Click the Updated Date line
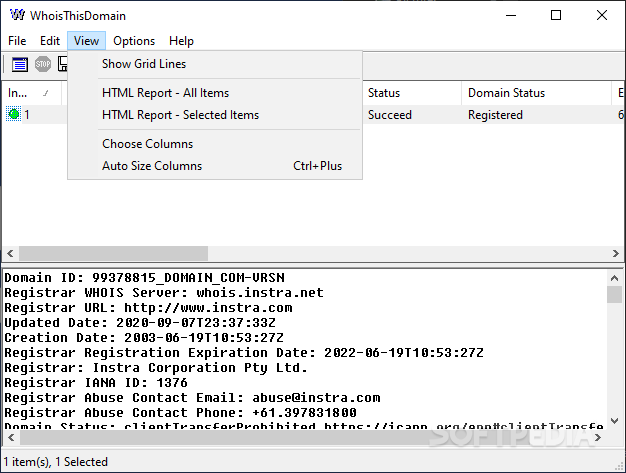626x473 pixels. coord(140,323)
